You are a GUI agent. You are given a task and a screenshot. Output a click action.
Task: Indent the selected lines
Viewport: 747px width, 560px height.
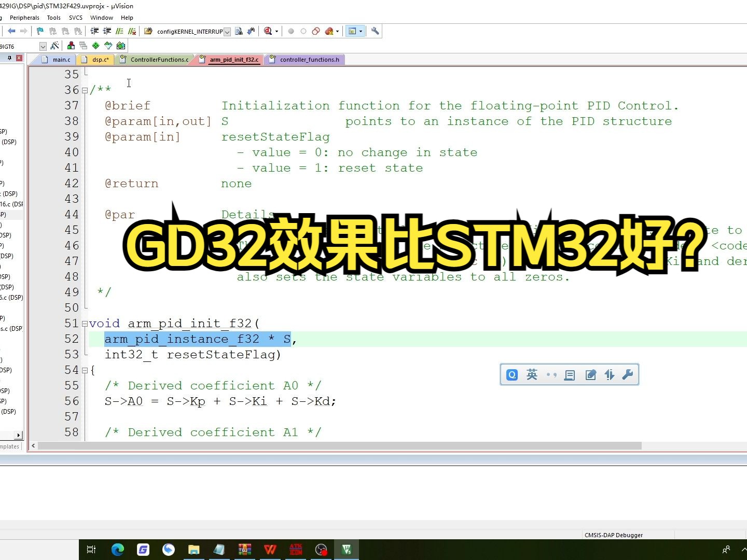94,31
